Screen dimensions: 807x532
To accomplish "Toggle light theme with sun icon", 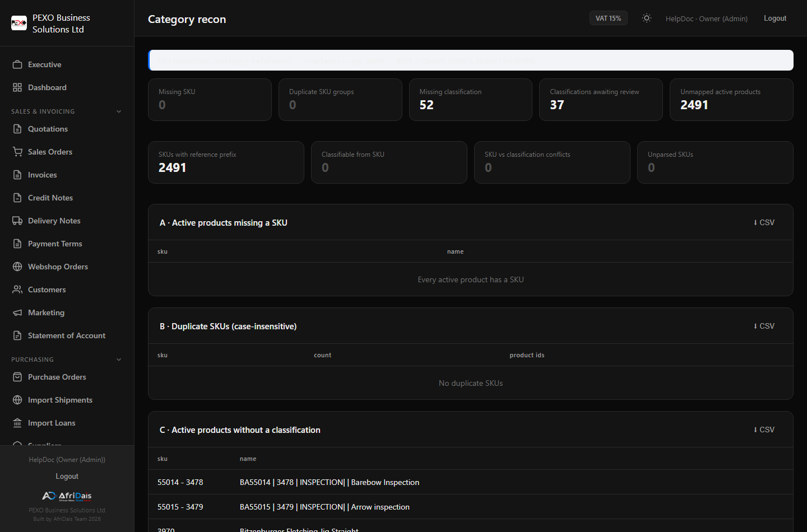I will (x=647, y=18).
